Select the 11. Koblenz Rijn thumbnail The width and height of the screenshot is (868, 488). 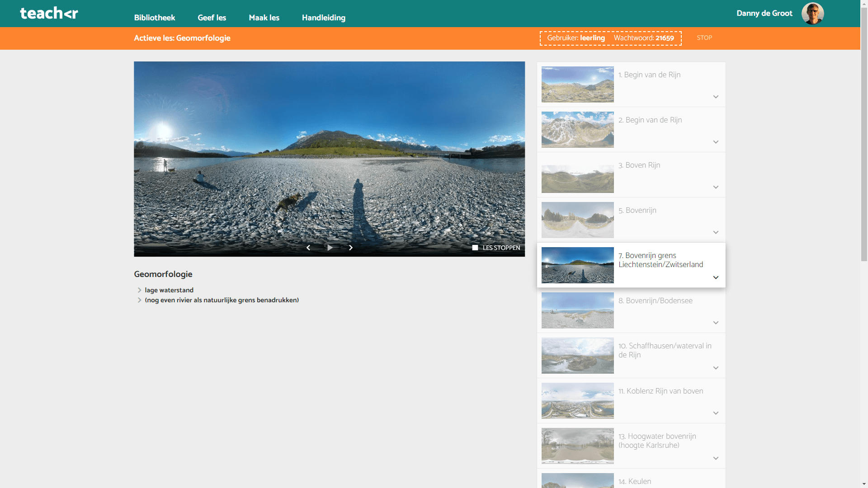point(577,401)
